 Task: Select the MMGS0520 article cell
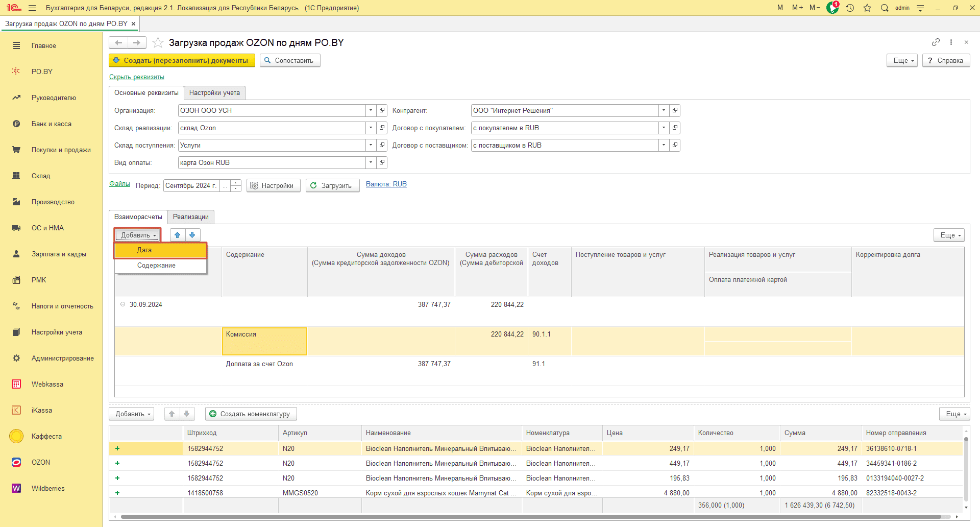pyautogui.click(x=320, y=493)
